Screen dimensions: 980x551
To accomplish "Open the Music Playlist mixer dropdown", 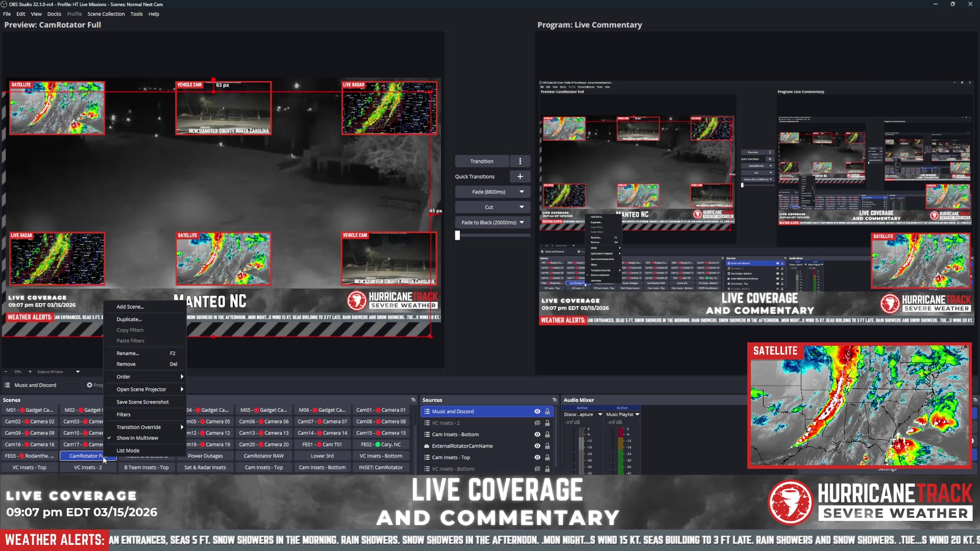I will click(x=637, y=415).
